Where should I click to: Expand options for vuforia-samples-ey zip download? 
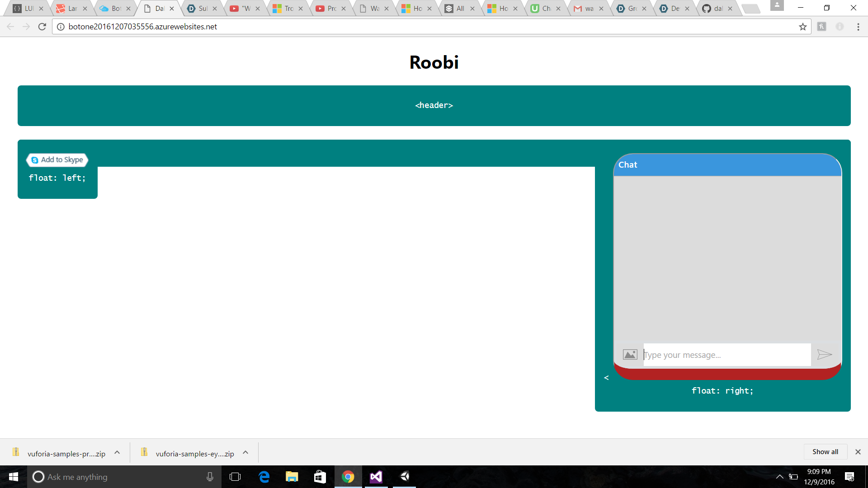[x=245, y=452]
